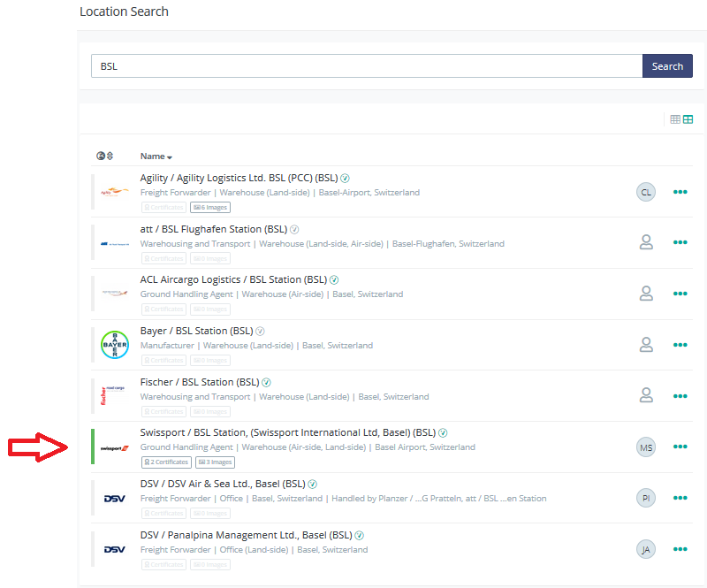Click the att company logo thumbnail
Screen dimensions: 707x588
tap(115, 244)
